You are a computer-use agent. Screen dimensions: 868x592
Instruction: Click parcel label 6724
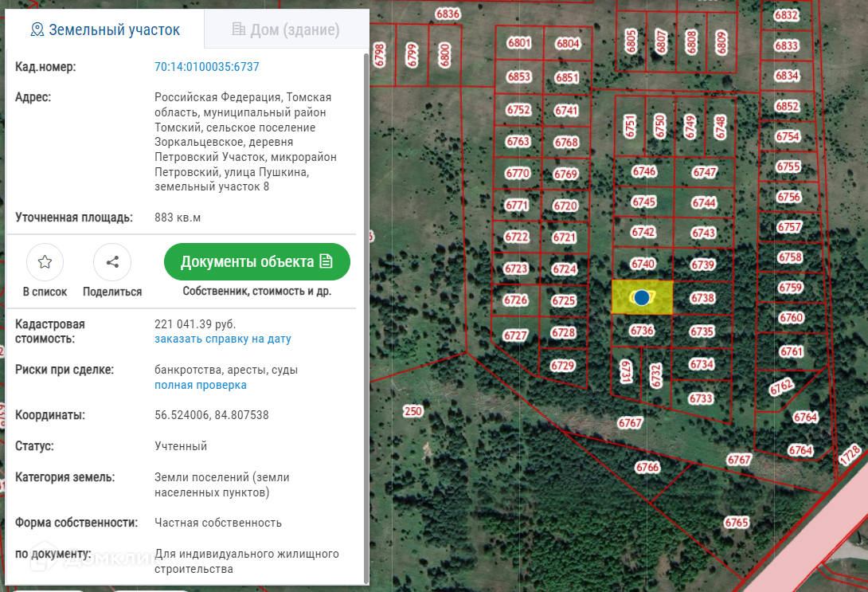565,269
